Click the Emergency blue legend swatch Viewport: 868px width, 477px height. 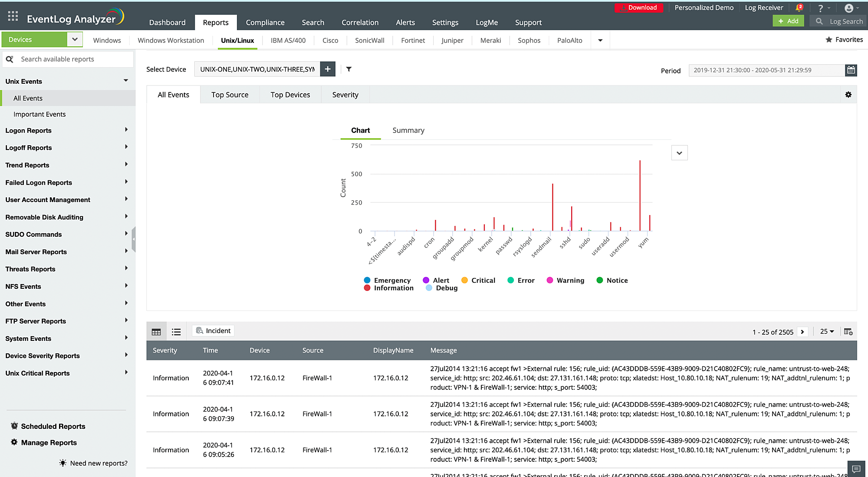point(367,281)
